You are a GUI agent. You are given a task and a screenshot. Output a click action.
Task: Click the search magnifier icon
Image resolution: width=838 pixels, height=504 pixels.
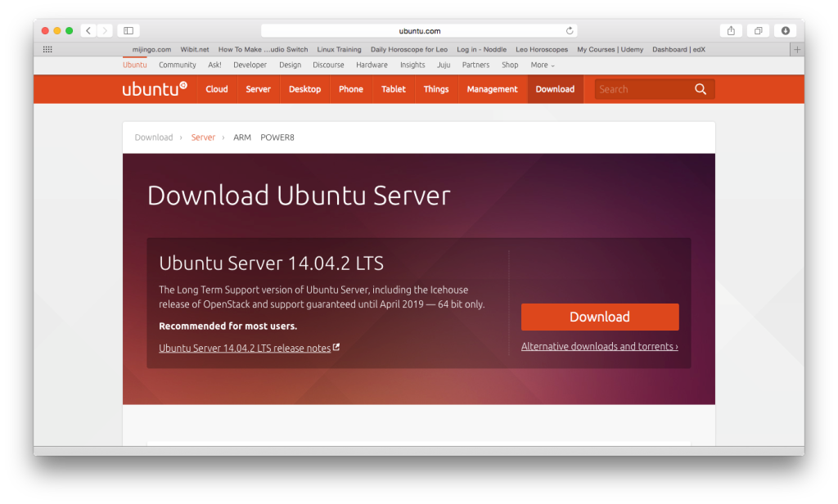(701, 89)
